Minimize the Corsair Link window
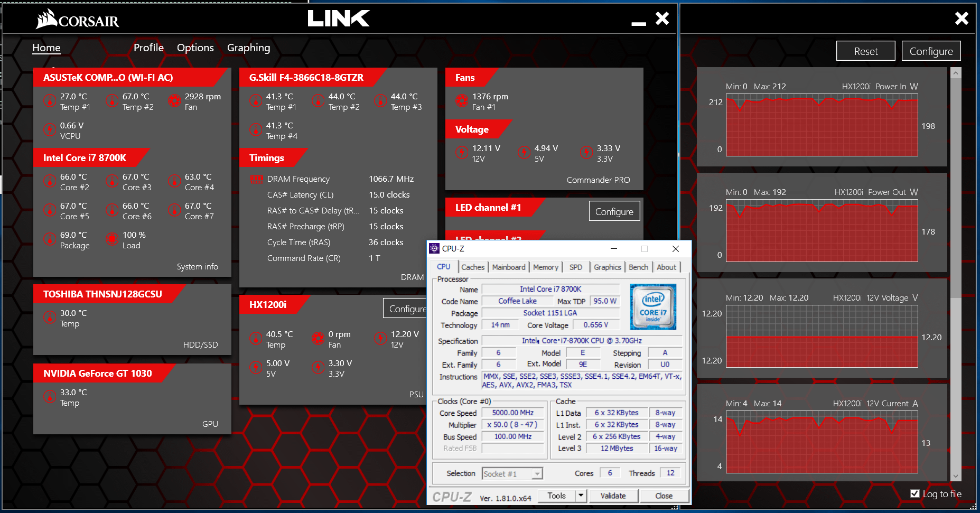The width and height of the screenshot is (980, 513). (639, 23)
